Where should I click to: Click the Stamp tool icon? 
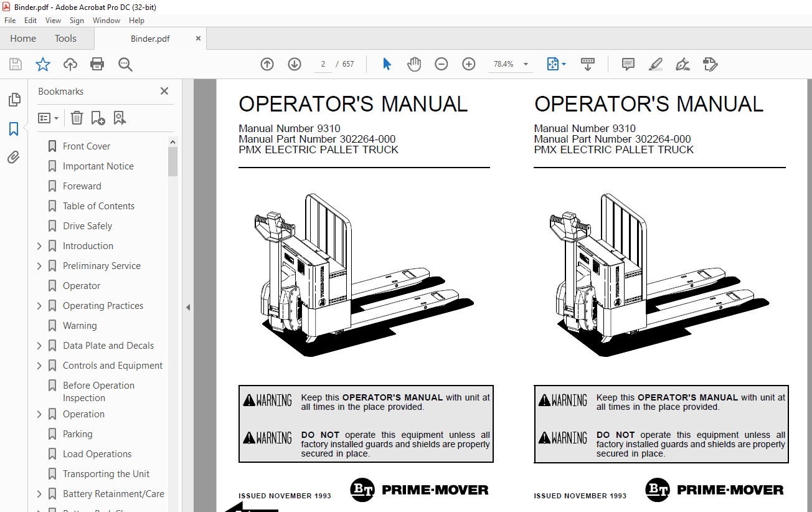pyautogui.click(x=710, y=64)
